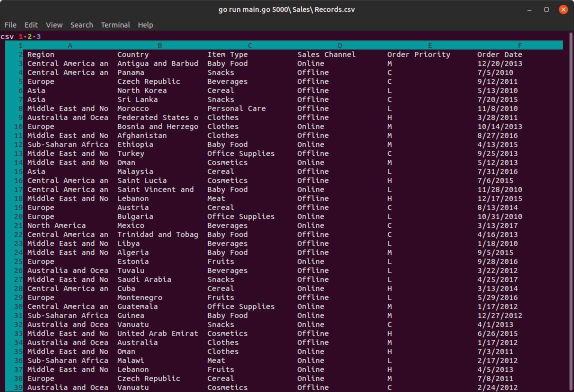Open the Edit menu
574x392 pixels.
(x=31, y=25)
